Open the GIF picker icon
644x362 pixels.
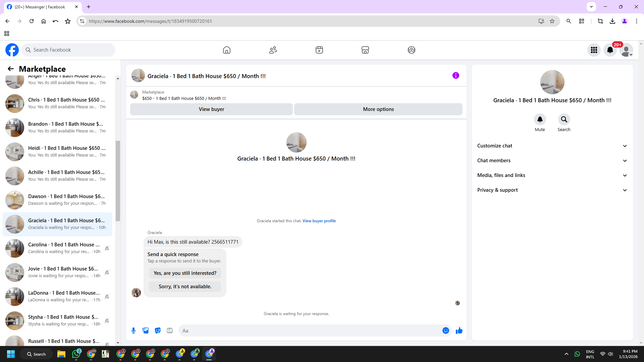[x=170, y=330]
